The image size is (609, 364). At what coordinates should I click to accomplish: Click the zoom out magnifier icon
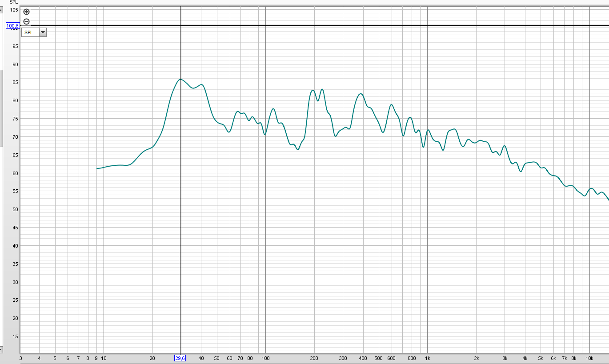pos(26,21)
